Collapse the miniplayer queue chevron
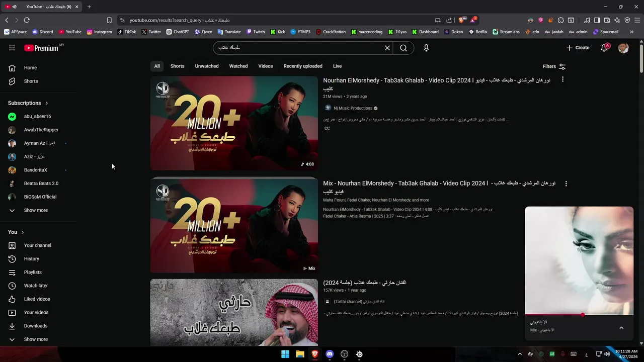This screenshot has height=362, width=644. (x=621, y=328)
